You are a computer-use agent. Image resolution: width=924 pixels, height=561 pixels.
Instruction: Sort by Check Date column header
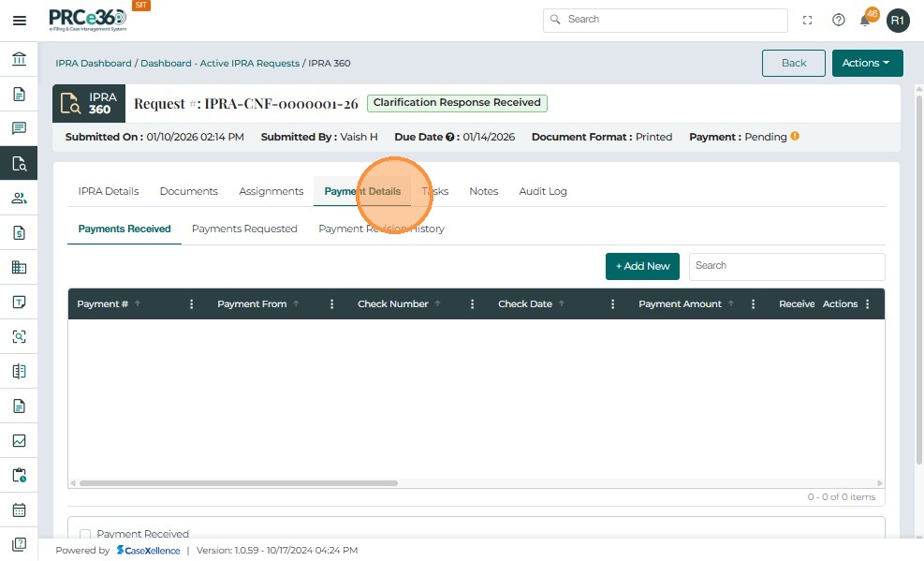point(525,304)
